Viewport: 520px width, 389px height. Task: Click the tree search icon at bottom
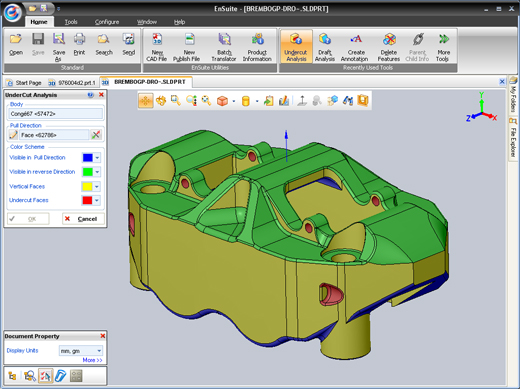click(30, 376)
